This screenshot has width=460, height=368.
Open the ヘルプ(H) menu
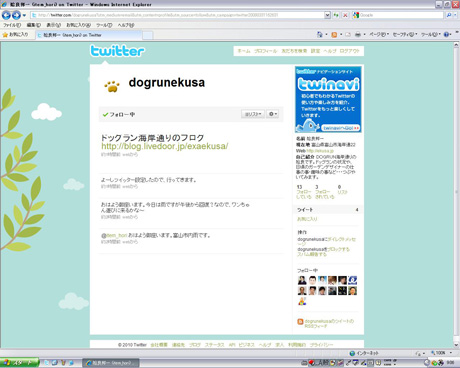point(126,25)
